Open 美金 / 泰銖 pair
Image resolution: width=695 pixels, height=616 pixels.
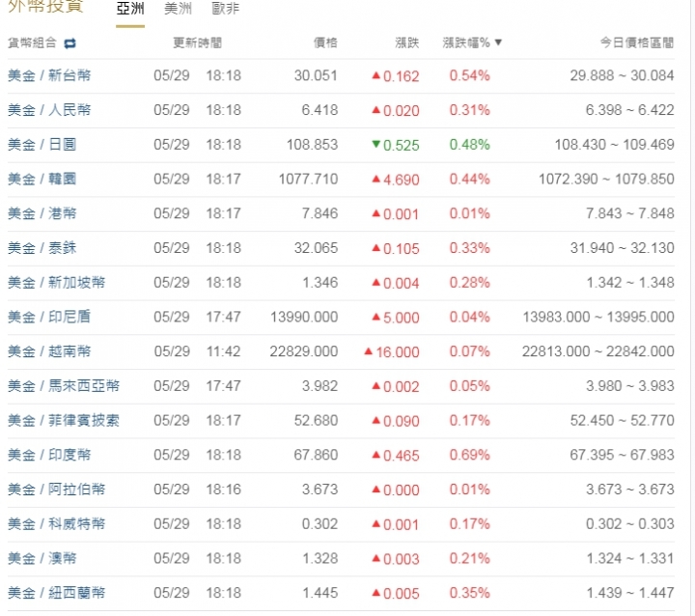coord(42,248)
